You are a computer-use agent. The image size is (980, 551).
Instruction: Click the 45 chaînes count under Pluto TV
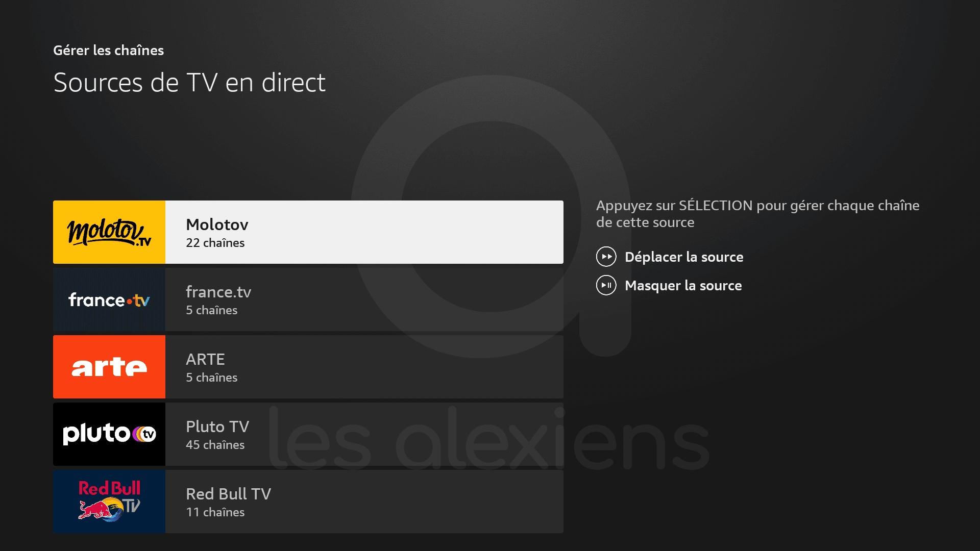click(x=215, y=445)
